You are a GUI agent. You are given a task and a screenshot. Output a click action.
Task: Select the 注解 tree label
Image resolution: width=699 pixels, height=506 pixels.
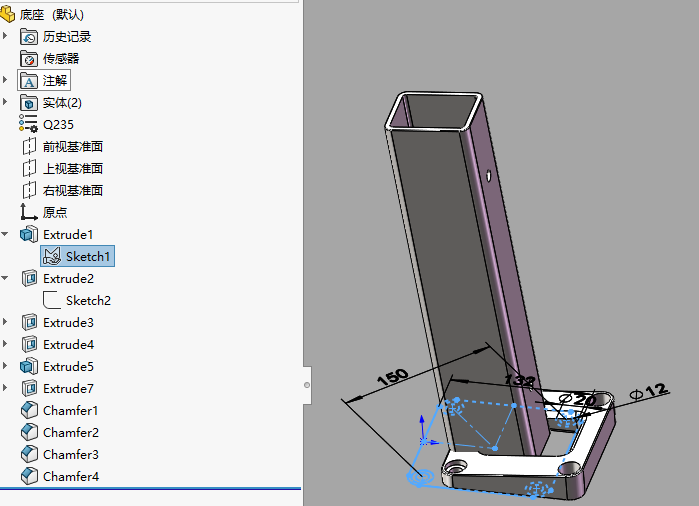(x=55, y=81)
